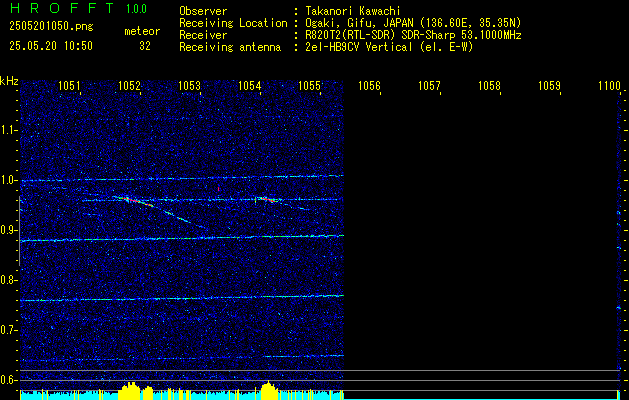
Task: Click the observer name Takanori Kawachi
Action: [353, 11]
